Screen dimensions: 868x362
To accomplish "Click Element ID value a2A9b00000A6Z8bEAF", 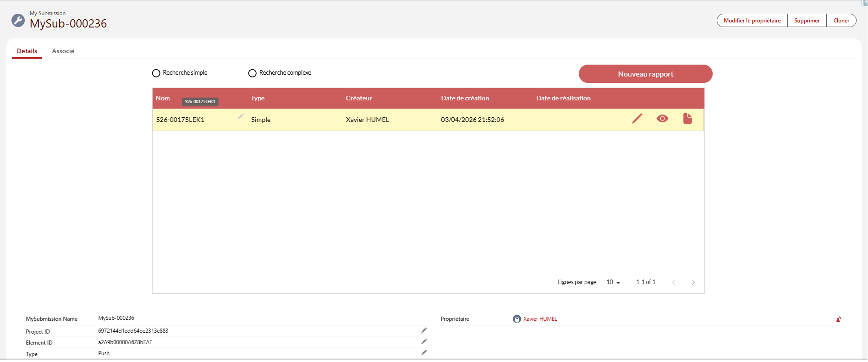I will click(x=125, y=342).
